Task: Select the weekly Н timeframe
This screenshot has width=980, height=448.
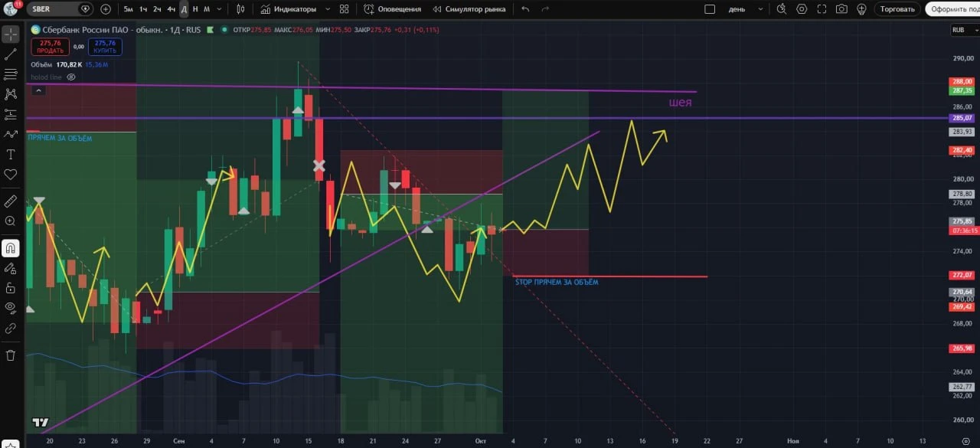Action: click(195, 9)
